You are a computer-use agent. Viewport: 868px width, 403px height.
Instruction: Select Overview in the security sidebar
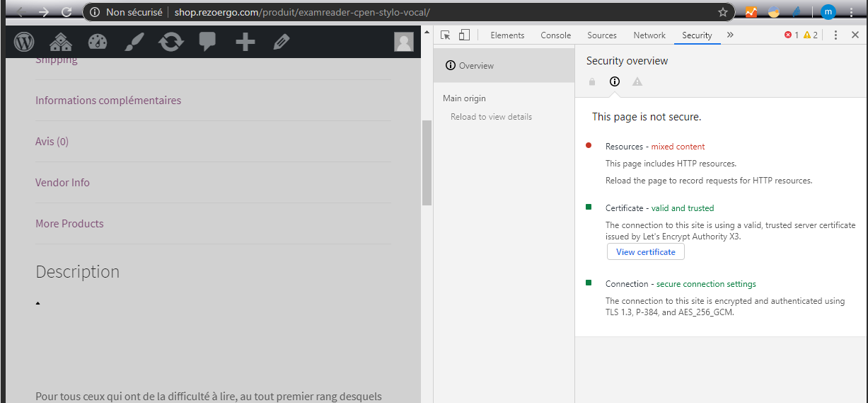[x=504, y=66]
